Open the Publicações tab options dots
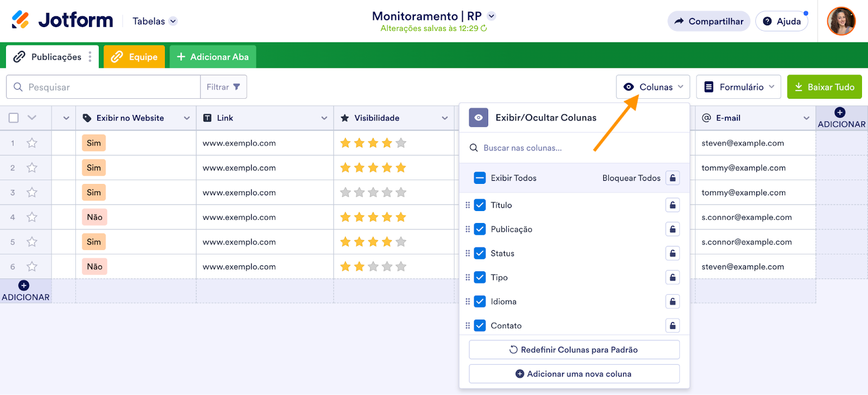The width and height of the screenshot is (868, 395). [90, 57]
